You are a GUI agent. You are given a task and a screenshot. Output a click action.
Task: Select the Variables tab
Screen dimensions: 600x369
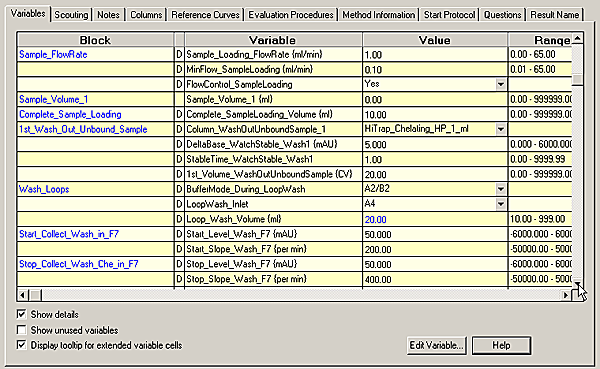pos(28,13)
